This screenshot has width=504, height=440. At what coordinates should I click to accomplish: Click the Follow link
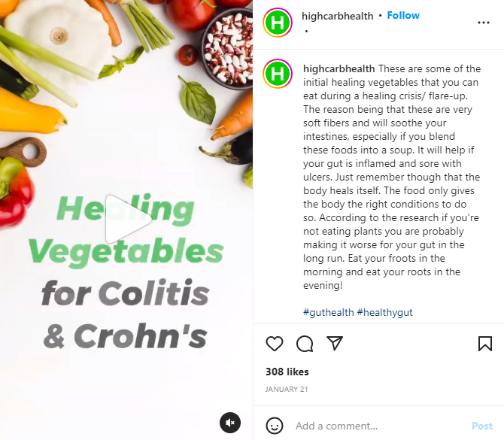tap(403, 16)
